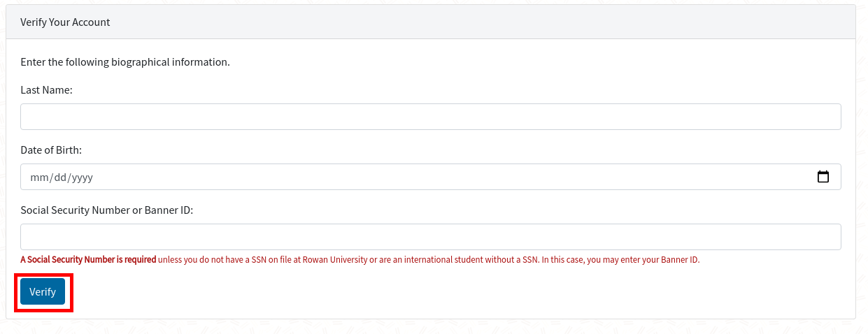This screenshot has height=334, width=868.
Task: Focus the Social Security Number or Banner ID field
Action: (x=430, y=237)
